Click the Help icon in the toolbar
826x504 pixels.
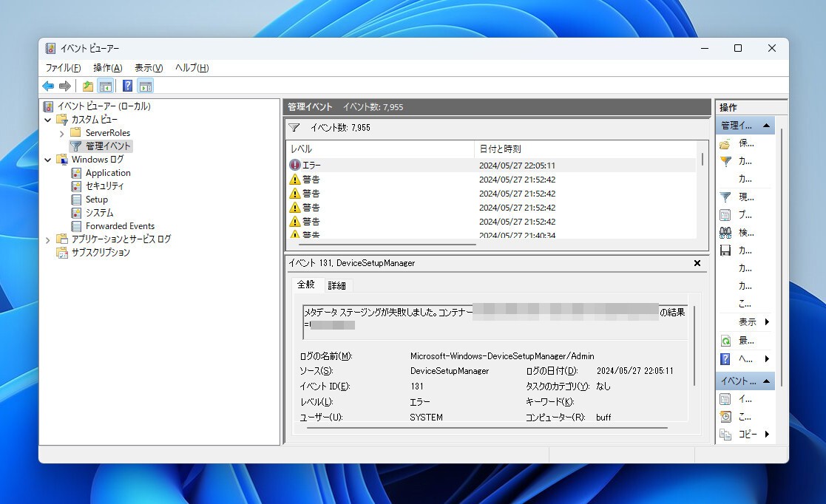126,86
